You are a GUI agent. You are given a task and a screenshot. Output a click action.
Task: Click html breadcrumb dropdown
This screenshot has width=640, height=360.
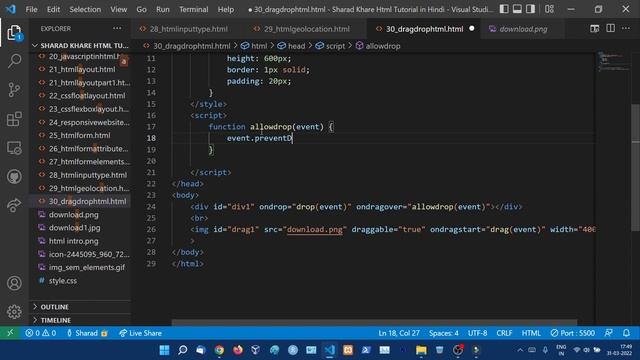click(254, 46)
